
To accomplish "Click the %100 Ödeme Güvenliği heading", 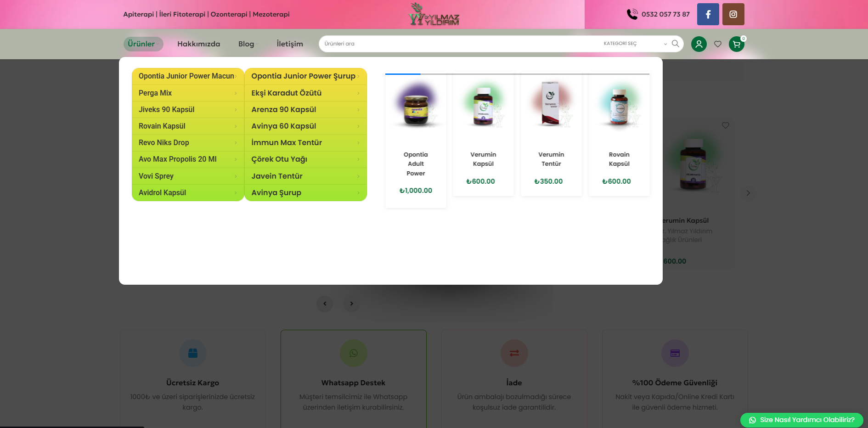I will pos(675,383).
